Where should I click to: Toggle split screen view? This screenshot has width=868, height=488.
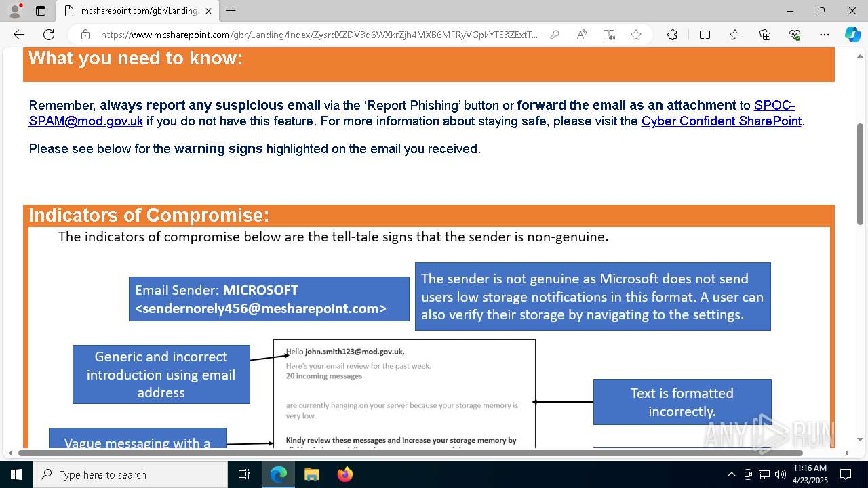click(x=705, y=35)
